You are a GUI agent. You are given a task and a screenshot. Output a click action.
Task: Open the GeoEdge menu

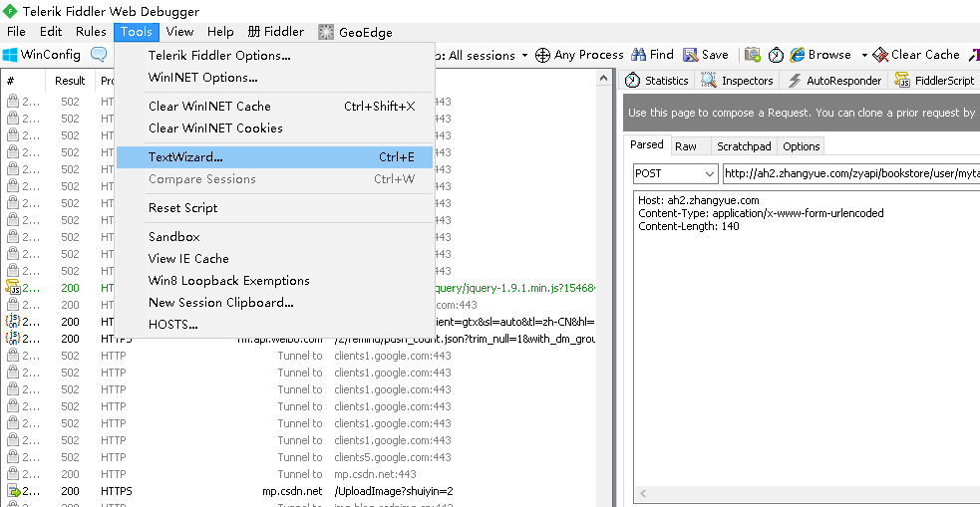(355, 33)
